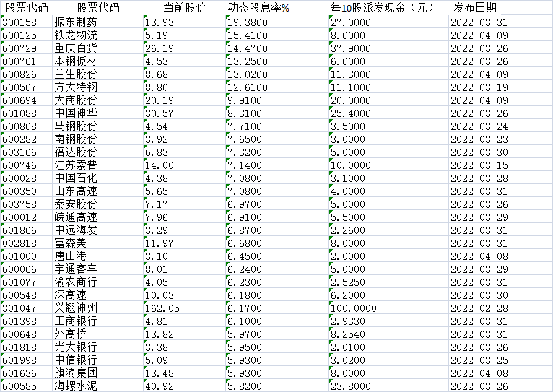Click the 3.1000 payout cell
The height and width of the screenshot is (392, 553).
pos(348,178)
